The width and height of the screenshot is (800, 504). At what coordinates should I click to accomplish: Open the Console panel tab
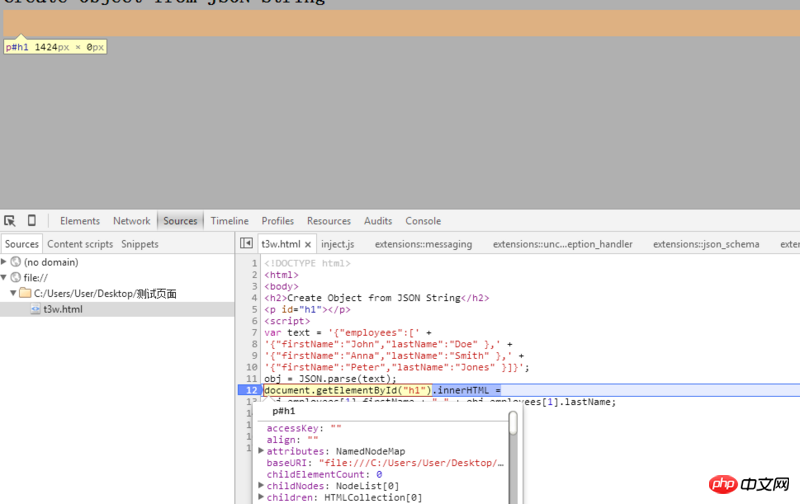click(423, 221)
